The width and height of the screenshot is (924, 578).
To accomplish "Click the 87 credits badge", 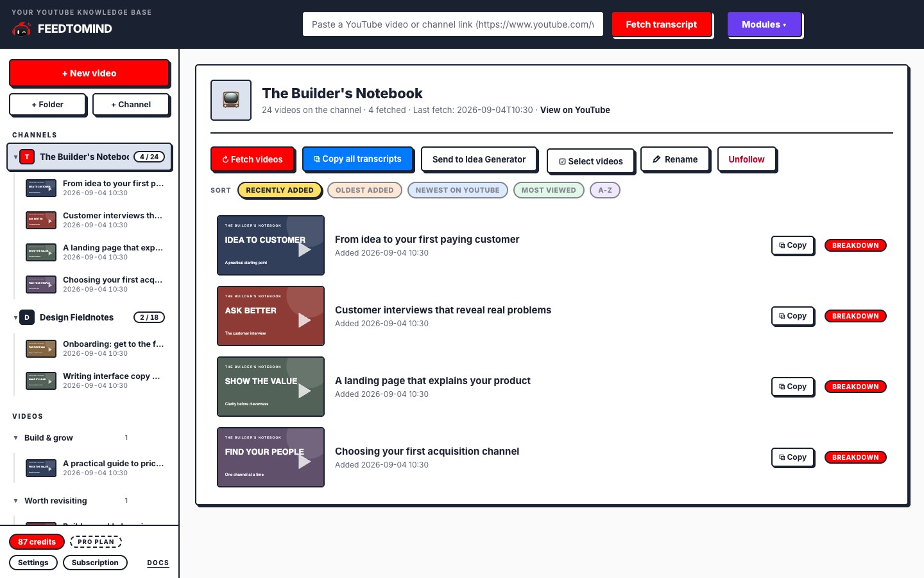I will (37, 542).
